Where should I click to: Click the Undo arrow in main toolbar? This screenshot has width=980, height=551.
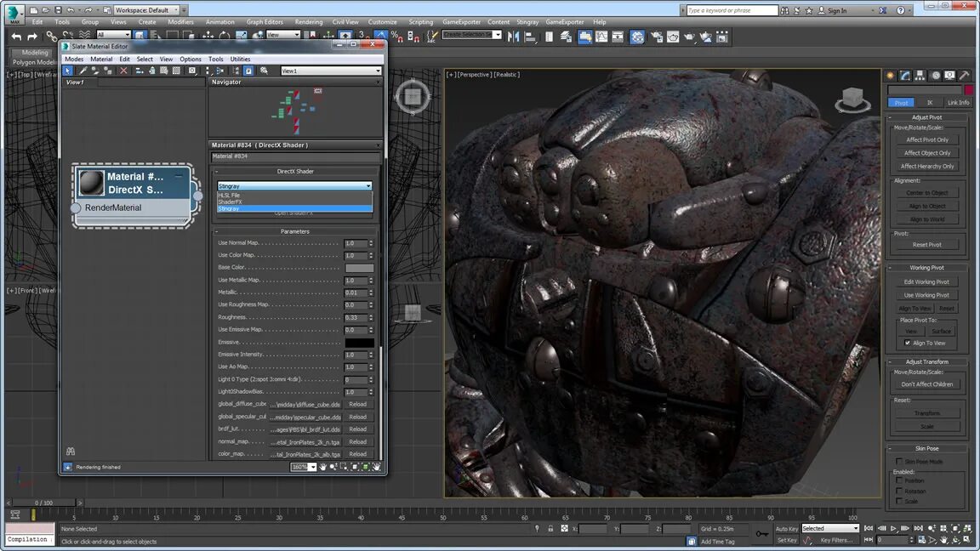[x=16, y=37]
